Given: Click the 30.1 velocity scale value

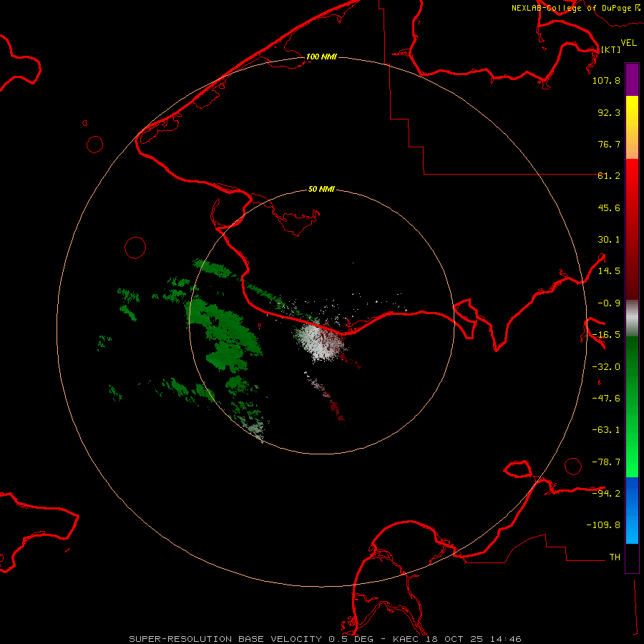Looking at the screenshot, I should (609, 240).
